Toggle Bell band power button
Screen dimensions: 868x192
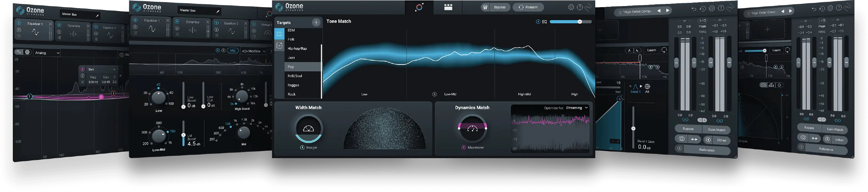pos(83,69)
